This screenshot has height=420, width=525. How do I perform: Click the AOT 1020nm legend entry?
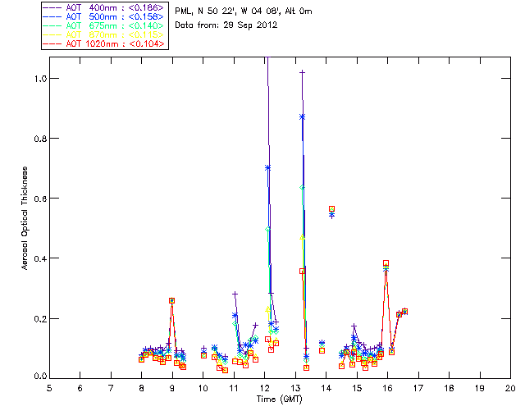(104, 43)
